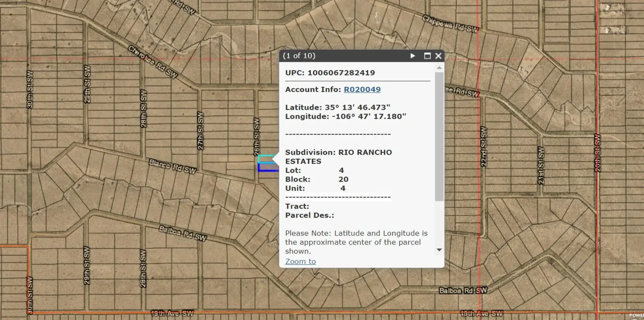Close the parcel information popup
644x320 pixels.
[x=438, y=56]
